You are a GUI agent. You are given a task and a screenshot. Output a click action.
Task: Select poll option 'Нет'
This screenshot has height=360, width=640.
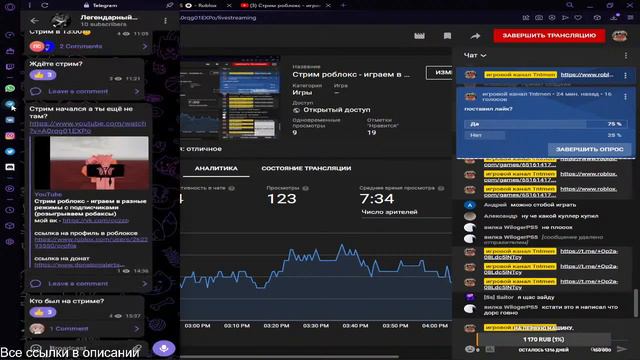point(545,135)
